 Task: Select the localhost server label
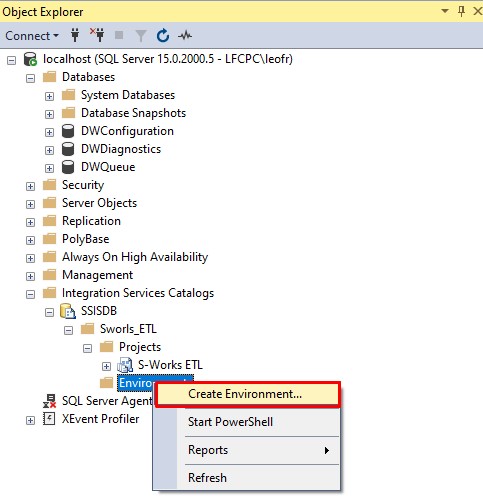pos(168,59)
